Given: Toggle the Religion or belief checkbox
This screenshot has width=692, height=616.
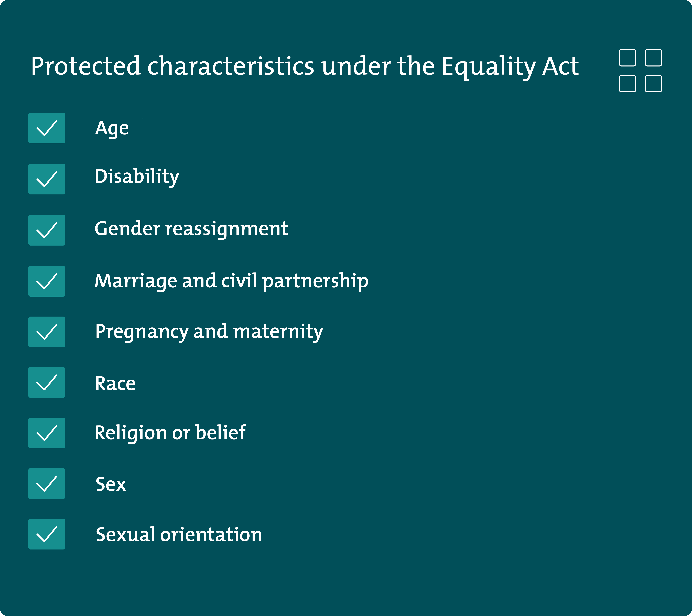Looking at the screenshot, I should [x=47, y=433].
